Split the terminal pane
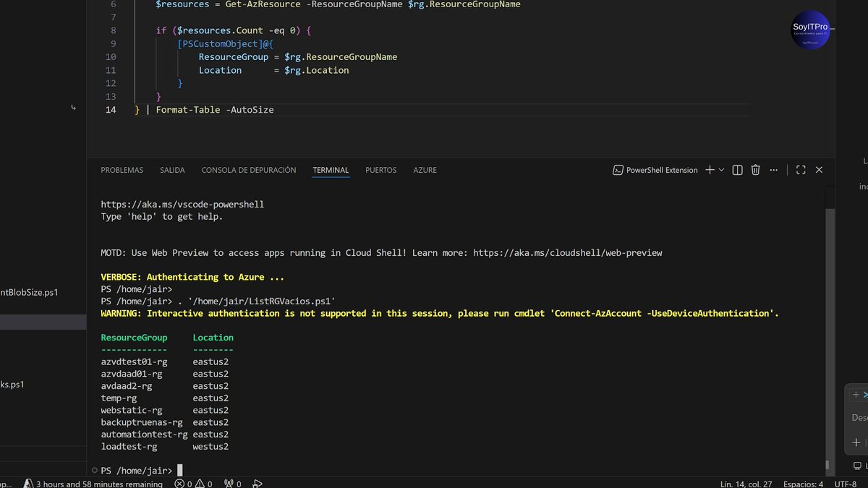This screenshot has height=488, width=868. tap(737, 170)
